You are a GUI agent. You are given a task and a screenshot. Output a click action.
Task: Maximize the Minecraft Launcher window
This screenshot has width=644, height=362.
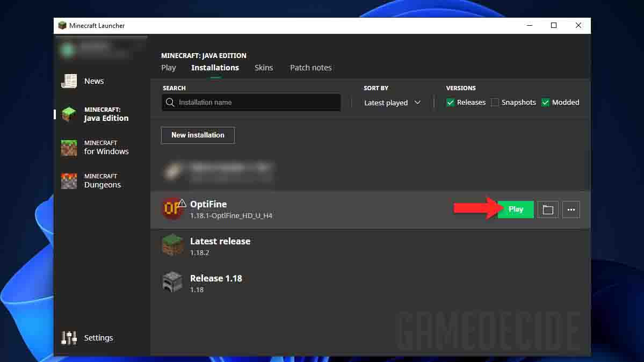554,25
